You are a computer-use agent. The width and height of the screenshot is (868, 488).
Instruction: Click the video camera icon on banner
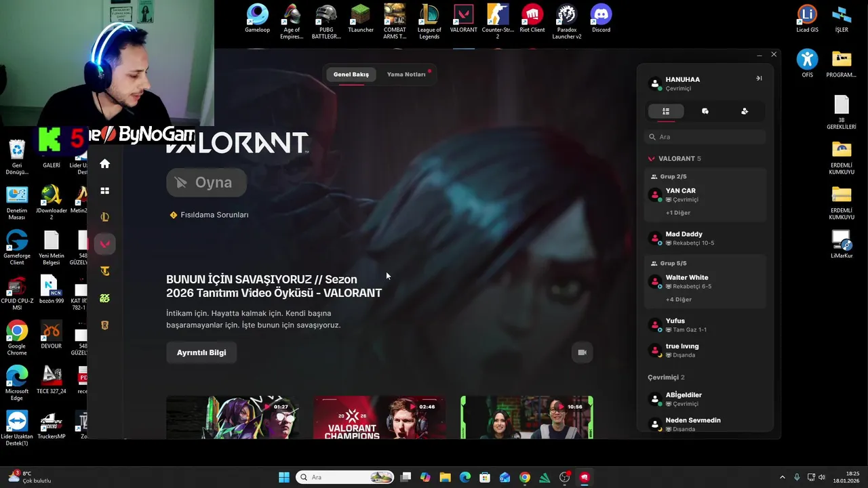coord(582,352)
